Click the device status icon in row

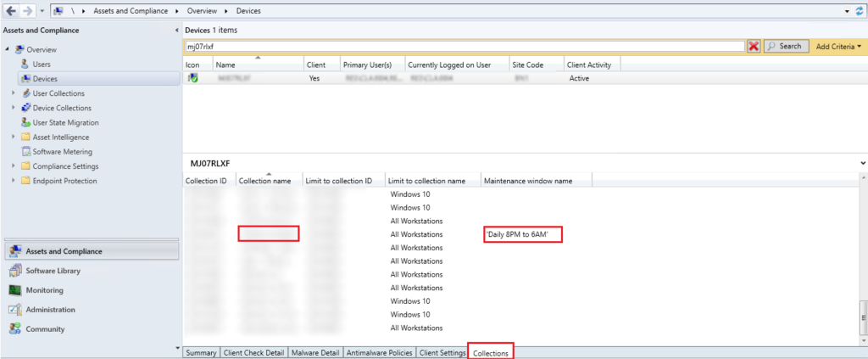tap(193, 78)
